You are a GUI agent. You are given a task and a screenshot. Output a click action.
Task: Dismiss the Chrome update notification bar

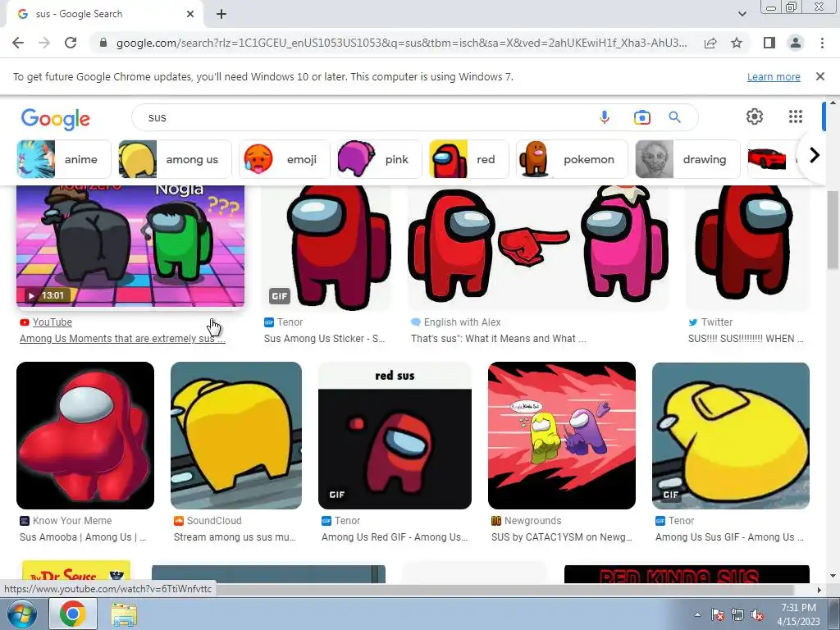pos(820,76)
